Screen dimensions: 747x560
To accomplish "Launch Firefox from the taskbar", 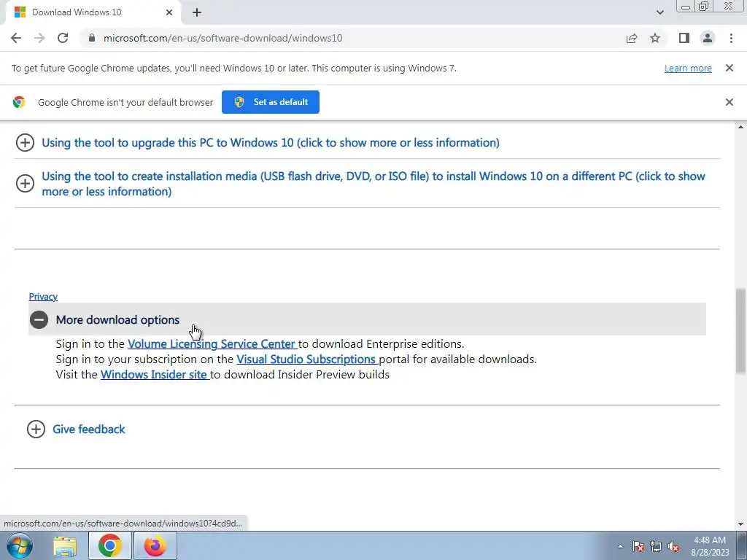I will tap(155, 545).
